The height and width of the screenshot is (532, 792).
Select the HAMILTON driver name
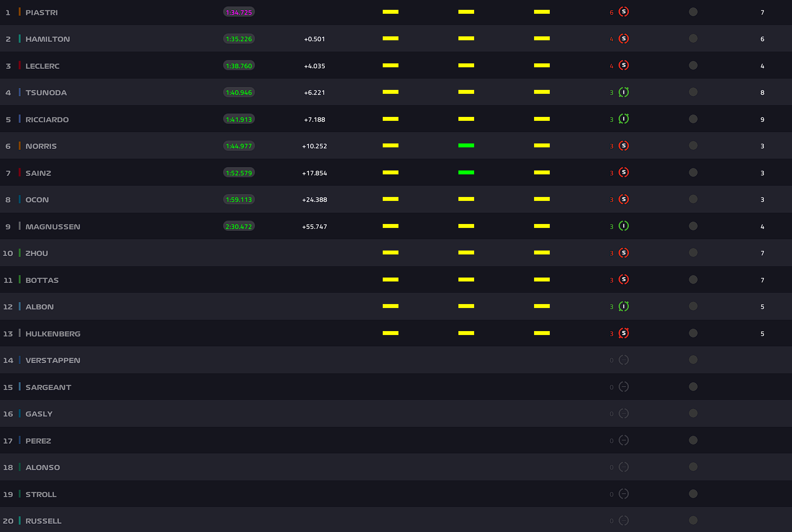(48, 39)
